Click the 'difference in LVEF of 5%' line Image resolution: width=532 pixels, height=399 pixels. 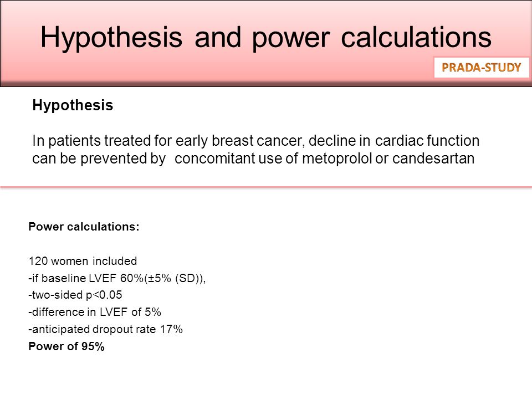tap(95, 312)
